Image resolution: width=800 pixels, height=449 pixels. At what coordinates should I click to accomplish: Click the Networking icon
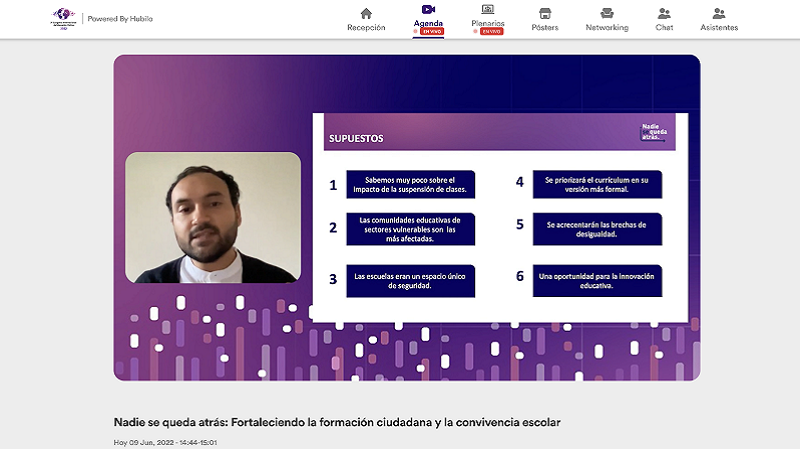pyautogui.click(x=607, y=13)
